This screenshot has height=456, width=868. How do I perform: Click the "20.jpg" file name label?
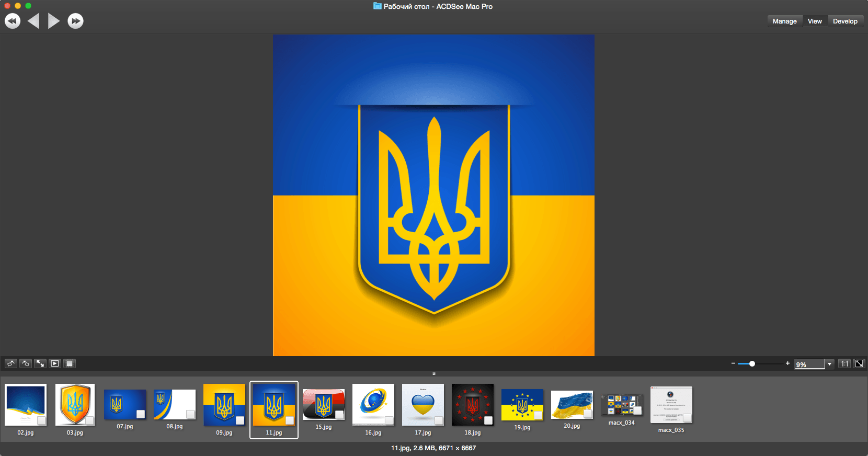(x=572, y=426)
